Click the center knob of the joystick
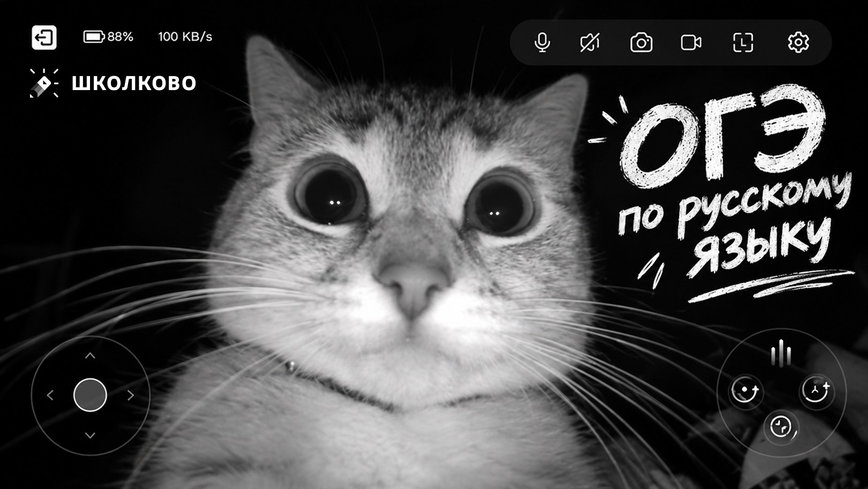Screen dimensions: 868x489 pyautogui.click(x=90, y=395)
